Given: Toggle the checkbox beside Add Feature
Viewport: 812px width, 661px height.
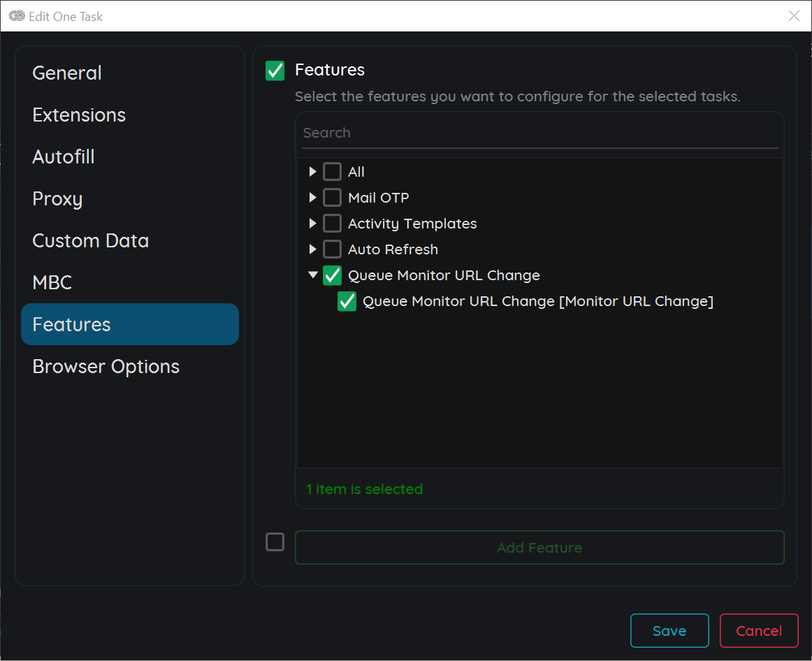Looking at the screenshot, I should pyautogui.click(x=275, y=542).
